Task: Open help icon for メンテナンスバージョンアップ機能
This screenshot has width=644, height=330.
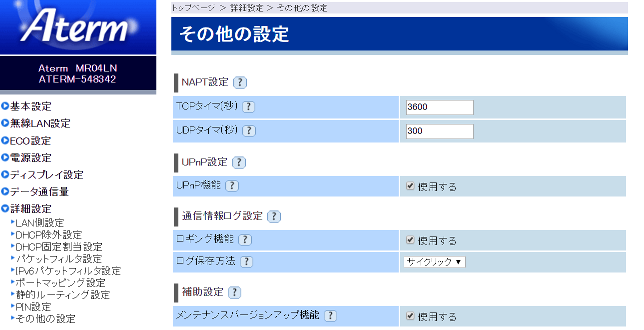Action: click(x=330, y=315)
